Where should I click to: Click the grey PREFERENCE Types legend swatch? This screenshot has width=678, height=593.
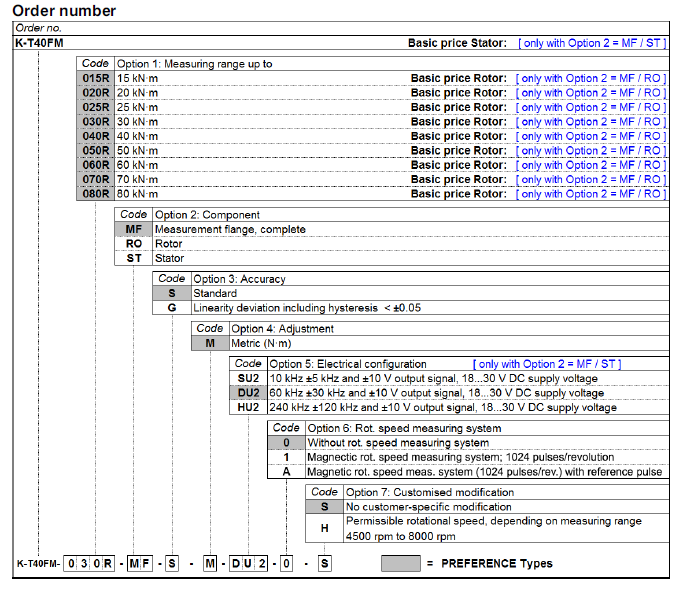tap(400, 564)
